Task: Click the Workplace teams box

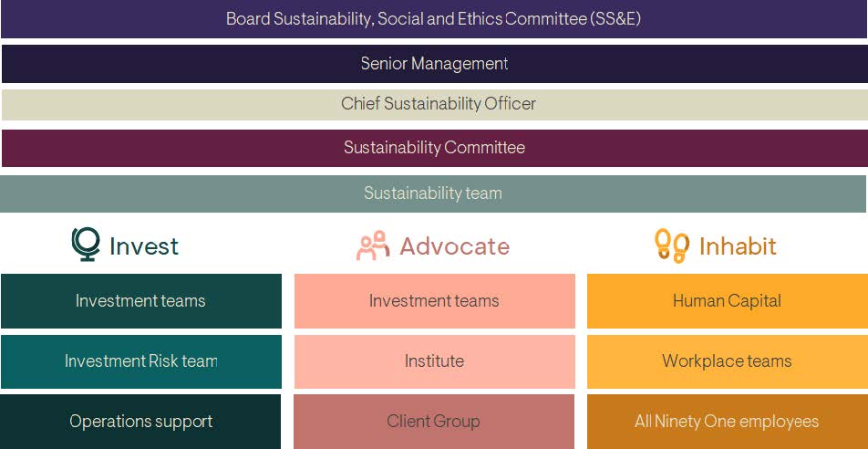Action: [727, 361]
